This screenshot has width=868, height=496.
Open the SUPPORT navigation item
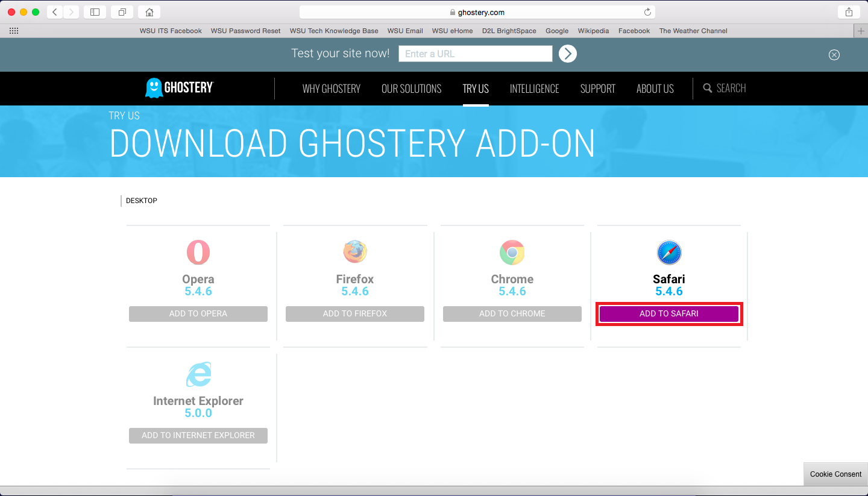tap(597, 89)
